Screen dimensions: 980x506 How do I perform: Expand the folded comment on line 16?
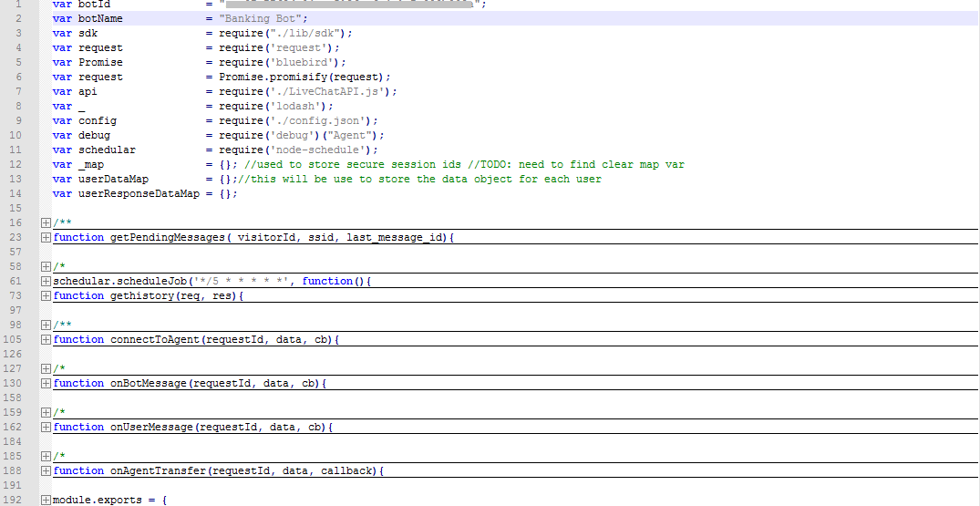click(46, 223)
